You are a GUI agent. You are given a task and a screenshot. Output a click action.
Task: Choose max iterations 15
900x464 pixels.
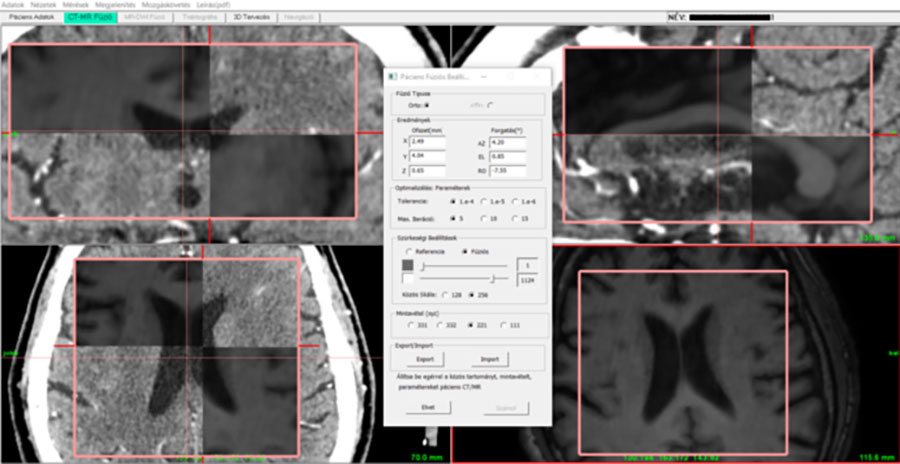click(514, 218)
